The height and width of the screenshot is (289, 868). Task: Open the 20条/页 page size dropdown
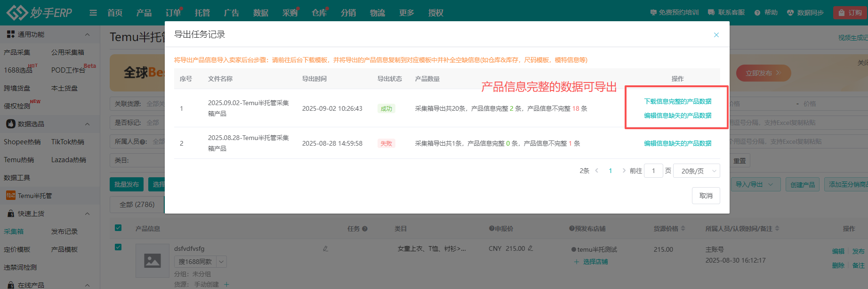click(x=697, y=171)
